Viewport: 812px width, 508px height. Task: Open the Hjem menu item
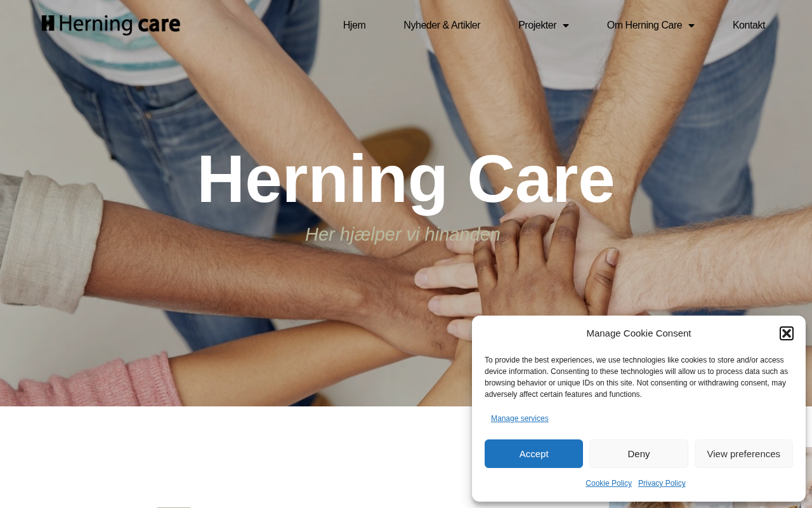tap(354, 25)
